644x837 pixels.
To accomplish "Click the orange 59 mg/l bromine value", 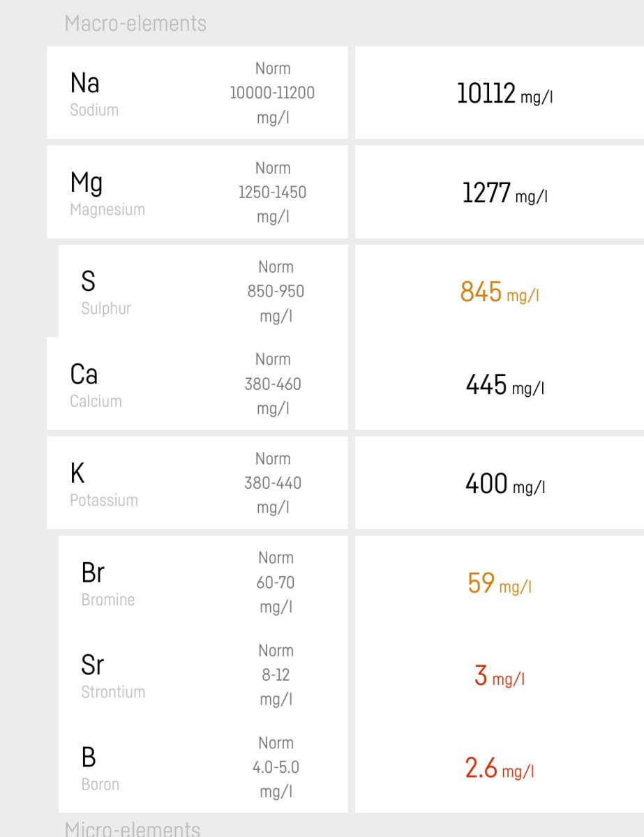I will pos(500,583).
